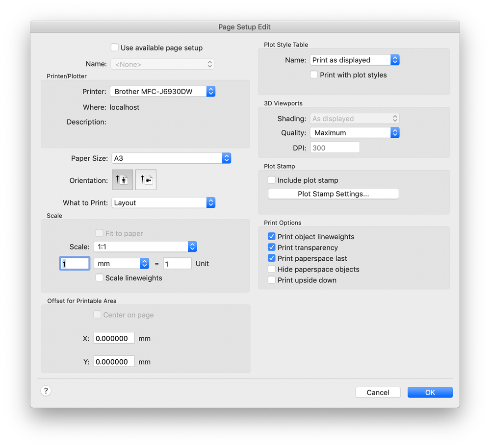Toggle Scale lineweights checkbox
The height and width of the screenshot is (448, 490).
click(x=100, y=278)
